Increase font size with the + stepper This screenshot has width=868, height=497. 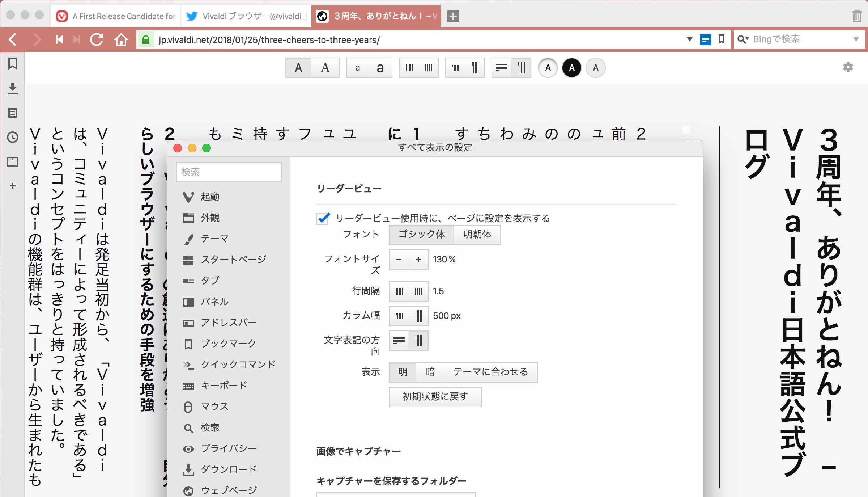click(418, 260)
